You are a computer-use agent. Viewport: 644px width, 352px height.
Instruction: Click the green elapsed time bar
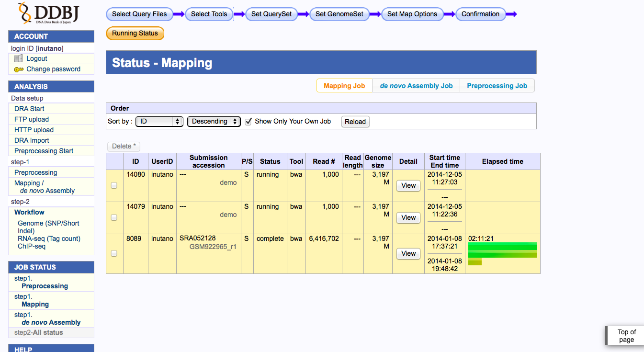(502, 250)
